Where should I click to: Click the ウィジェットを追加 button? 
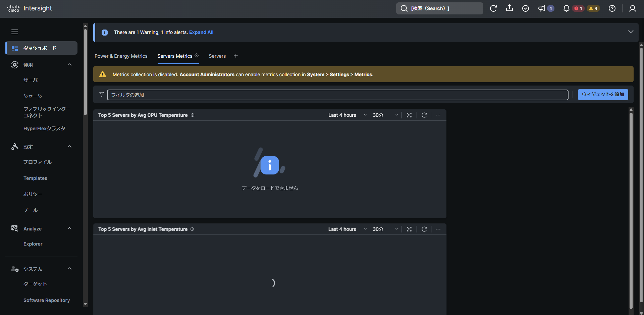coord(603,95)
